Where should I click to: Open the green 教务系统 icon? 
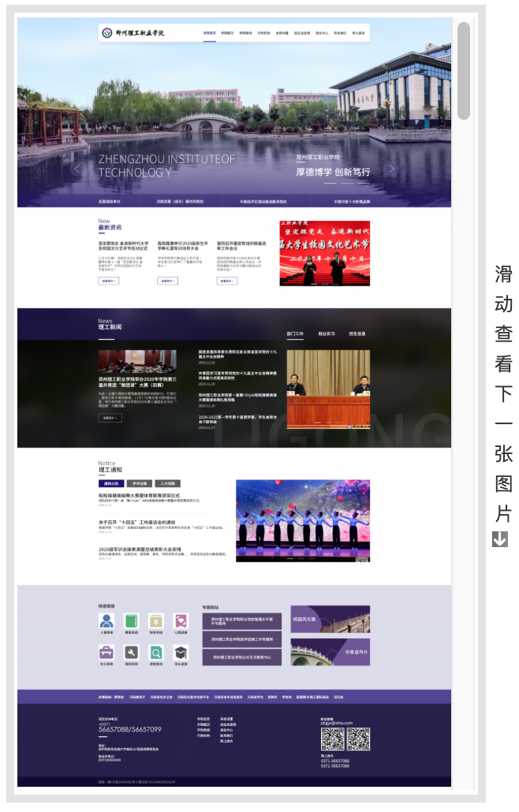tap(131, 621)
